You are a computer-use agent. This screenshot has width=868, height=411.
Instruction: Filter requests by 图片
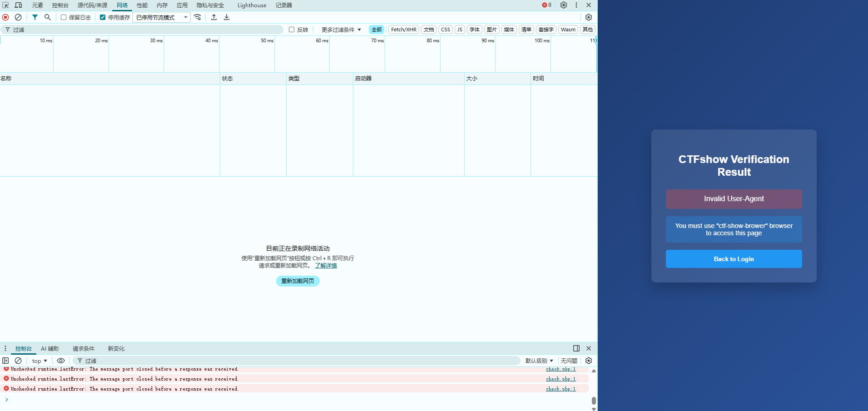[492, 30]
